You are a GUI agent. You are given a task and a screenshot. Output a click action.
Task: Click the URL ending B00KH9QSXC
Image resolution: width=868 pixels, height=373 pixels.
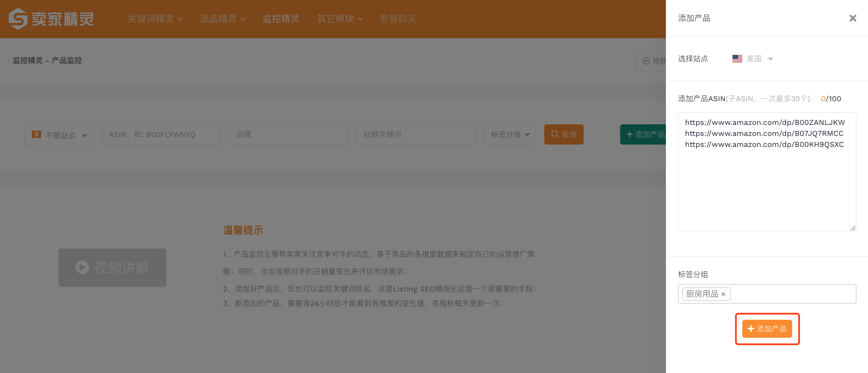point(764,144)
